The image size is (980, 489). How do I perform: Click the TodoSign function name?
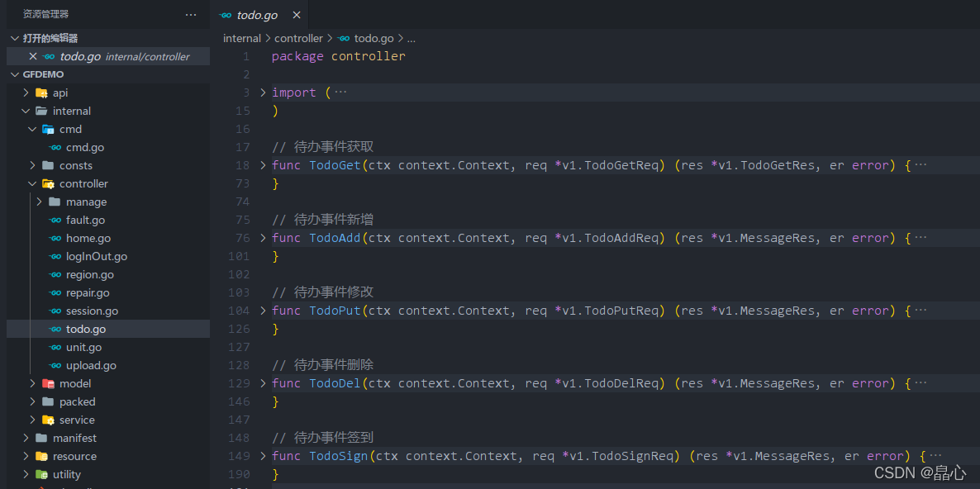coord(339,456)
